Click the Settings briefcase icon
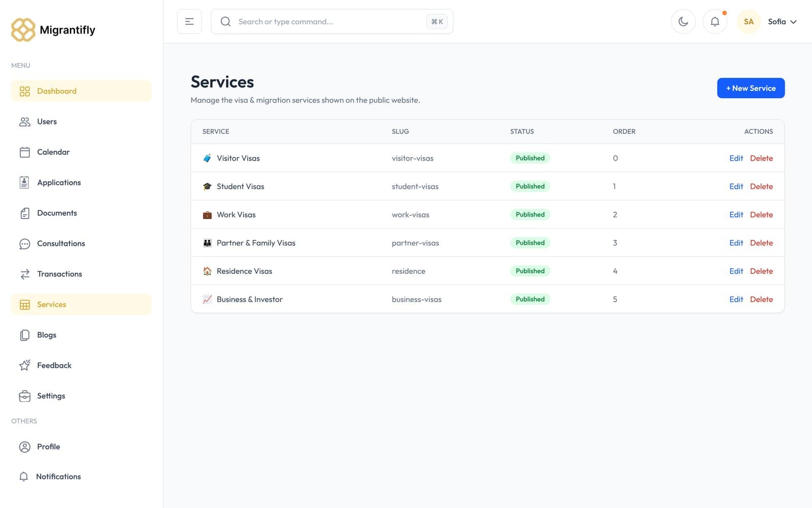The image size is (812, 508). pos(24,396)
